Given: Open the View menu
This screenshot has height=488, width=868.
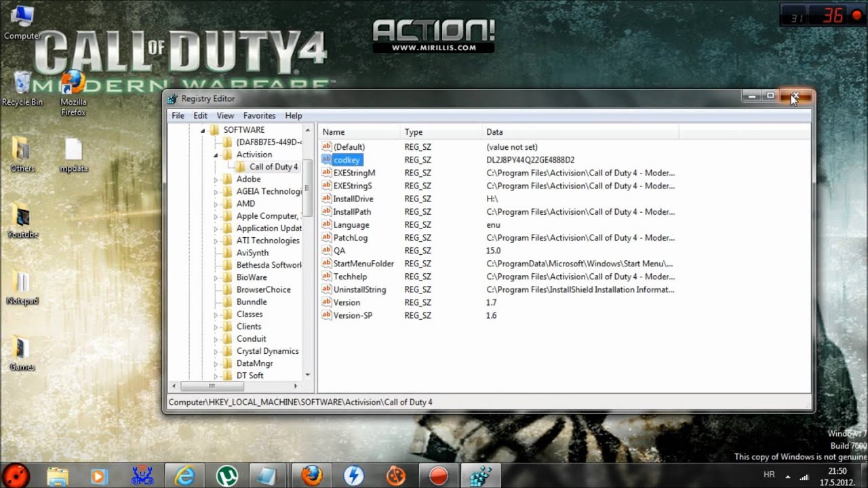Looking at the screenshot, I should tap(225, 116).
